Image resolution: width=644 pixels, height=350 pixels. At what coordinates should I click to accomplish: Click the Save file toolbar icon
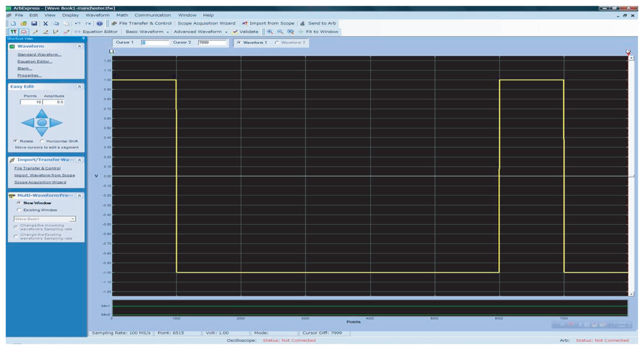[34, 23]
